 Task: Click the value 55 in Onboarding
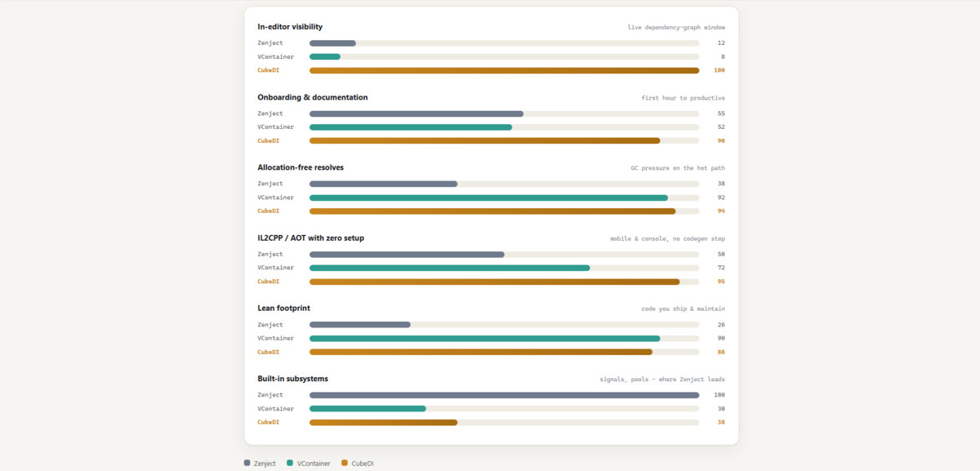721,113
